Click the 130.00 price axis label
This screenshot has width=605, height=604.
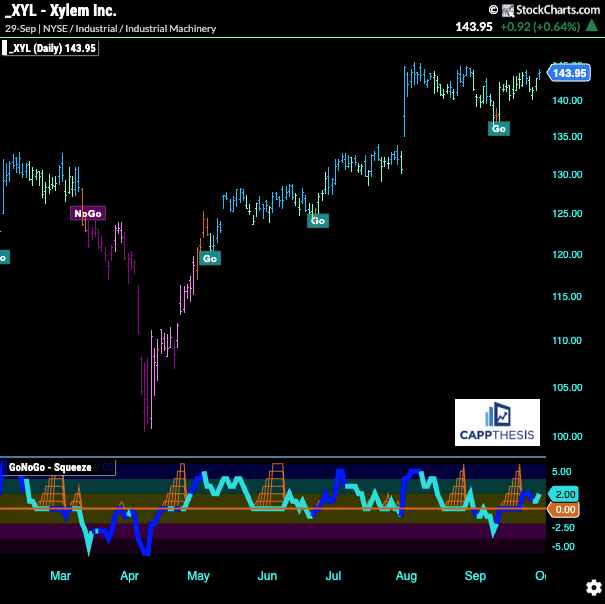[x=567, y=174]
